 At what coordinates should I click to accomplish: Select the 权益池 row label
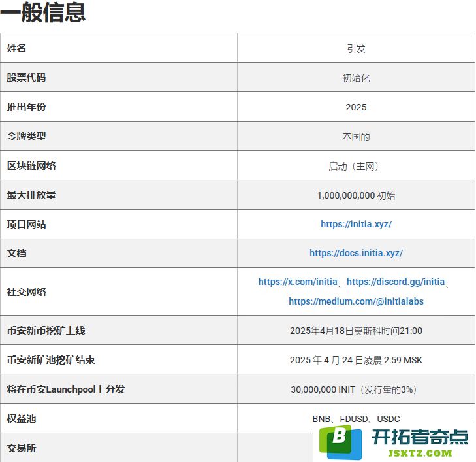(x=22, y=419)
